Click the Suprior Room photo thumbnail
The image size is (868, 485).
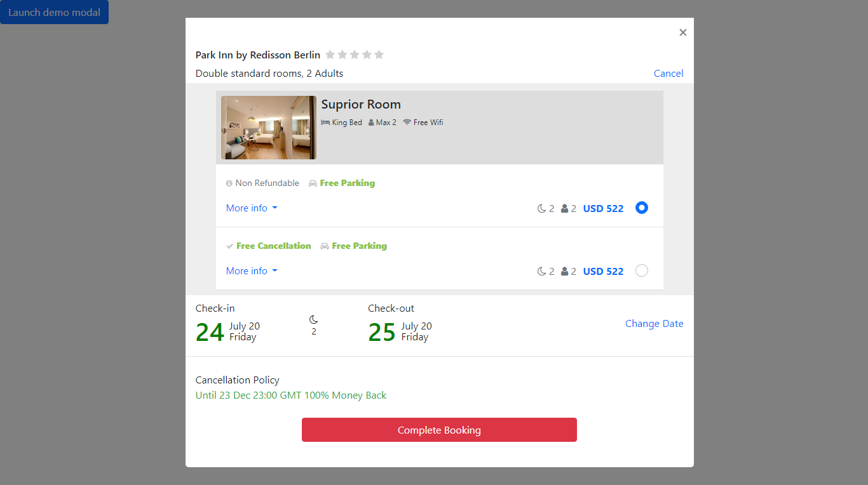point(268,127)
